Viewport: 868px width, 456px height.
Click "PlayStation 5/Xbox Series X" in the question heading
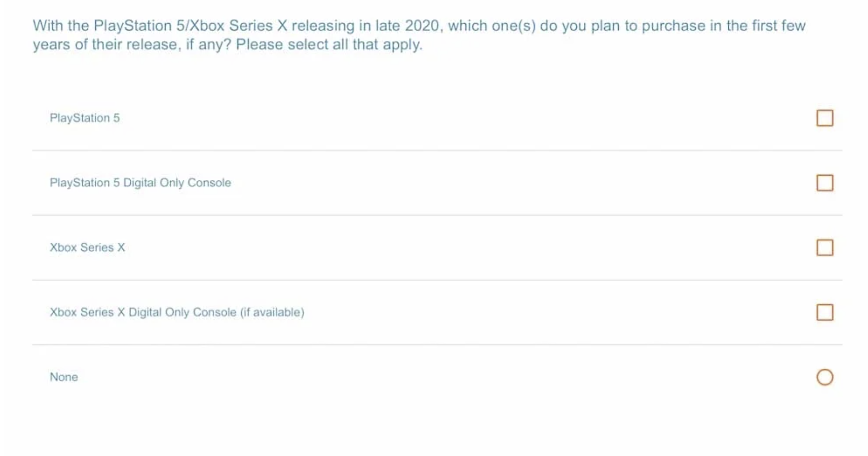click(x=190, y=25)
